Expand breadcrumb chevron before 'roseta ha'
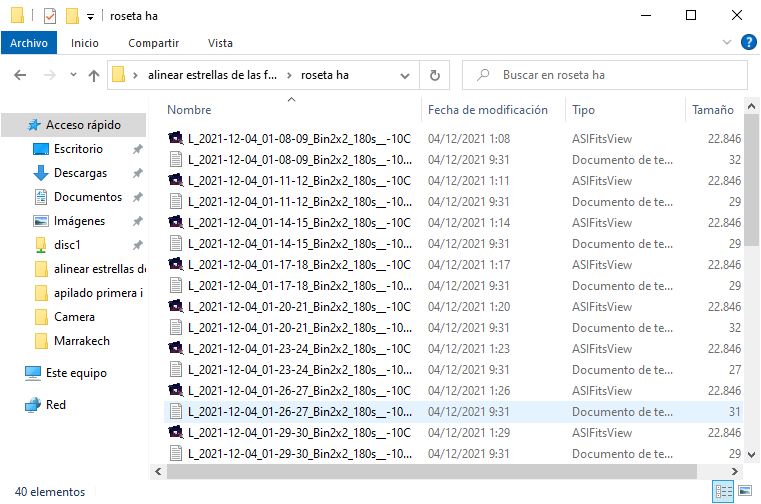The width and height of the screenshot is (761, 504). point(289,75)
